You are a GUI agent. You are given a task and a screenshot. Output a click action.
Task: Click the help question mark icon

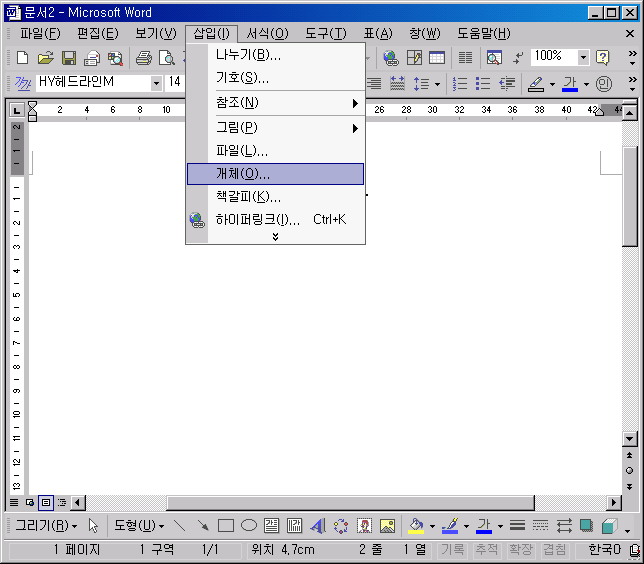coord(603,58)
